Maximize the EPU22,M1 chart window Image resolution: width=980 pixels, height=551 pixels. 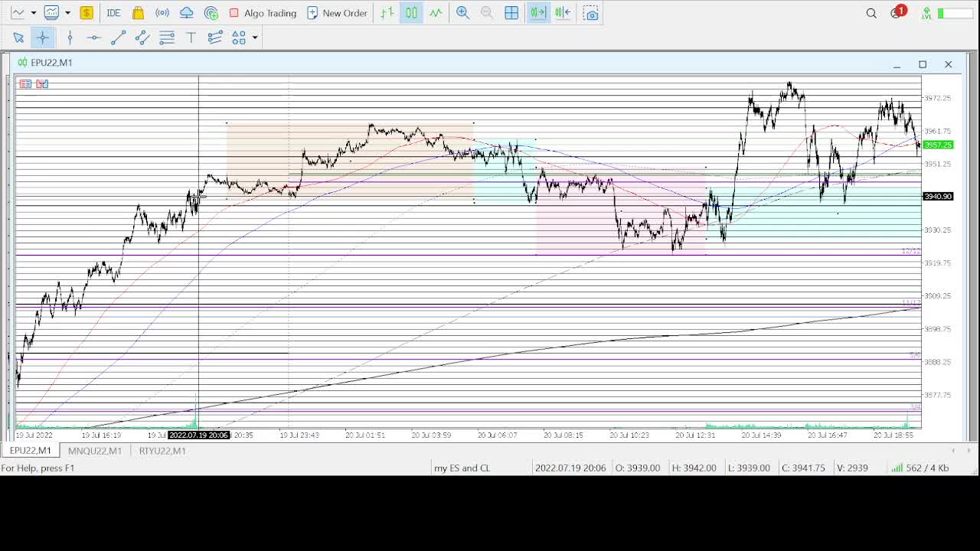[x=923, y=64]
